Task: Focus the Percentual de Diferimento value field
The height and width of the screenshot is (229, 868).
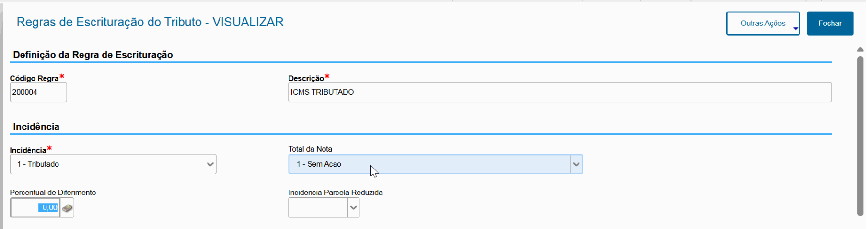Action: (35, 208)
